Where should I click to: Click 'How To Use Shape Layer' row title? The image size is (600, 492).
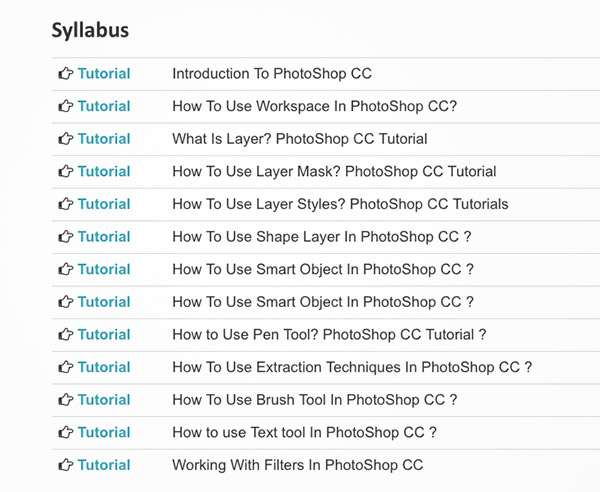[322, 237]
